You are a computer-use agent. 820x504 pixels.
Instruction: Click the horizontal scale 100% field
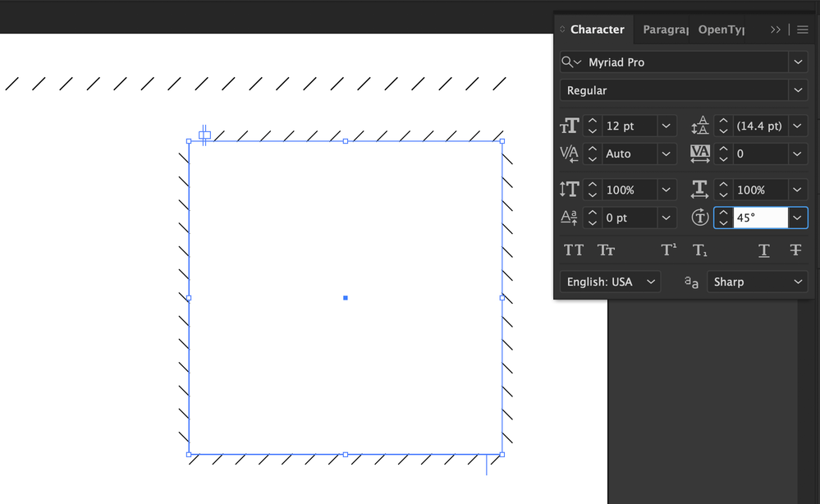click(760, 190)
